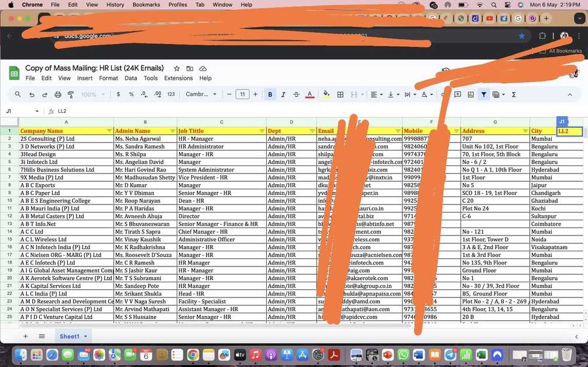Open the Job Tittle column filter

click(x=262, y=131)
